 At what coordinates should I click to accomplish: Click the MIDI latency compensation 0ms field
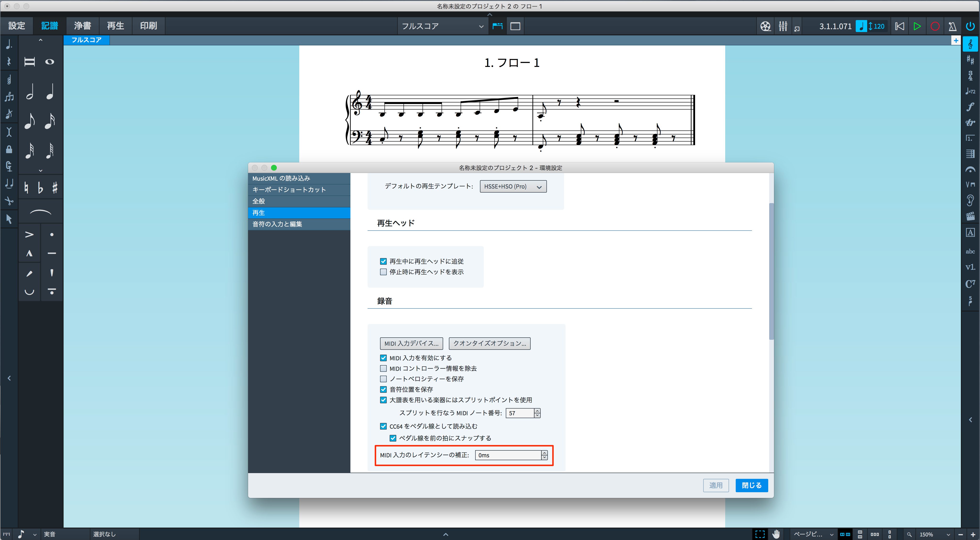[508, 455]
